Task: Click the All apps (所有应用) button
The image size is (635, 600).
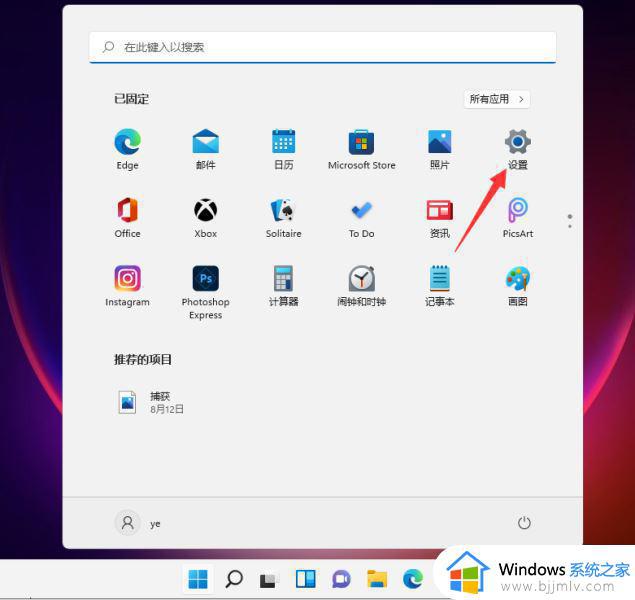Action: coord(496,99)
